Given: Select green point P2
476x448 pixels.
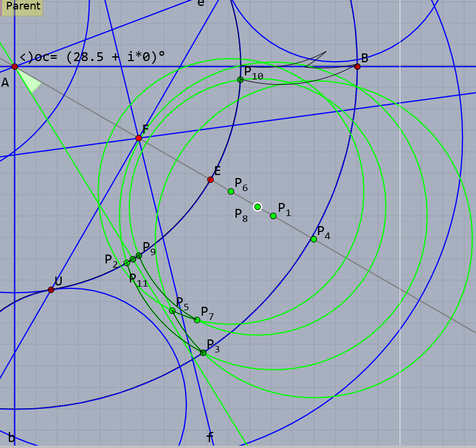Looking at the screenshot, I should [127, 263].
